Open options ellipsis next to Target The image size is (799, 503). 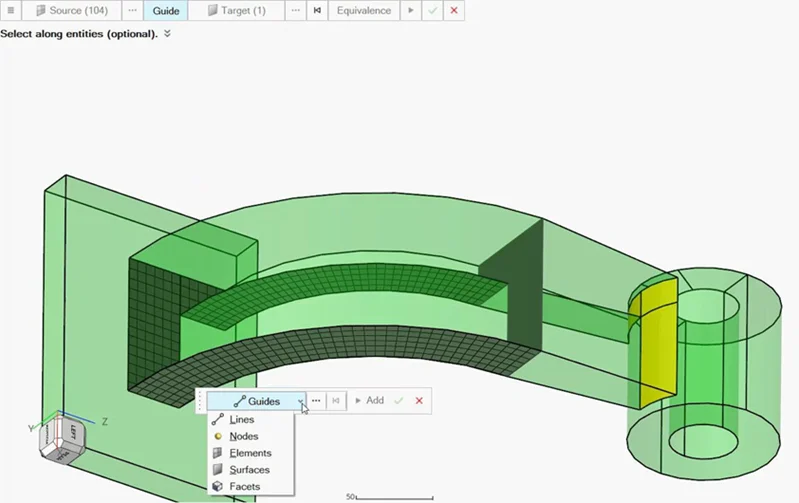coord(295,11)
